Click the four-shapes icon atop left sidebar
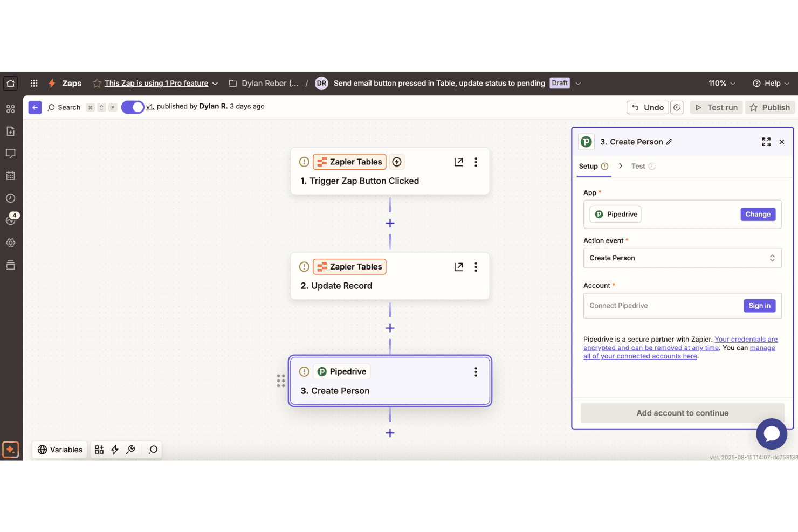The height and width of the screenshot is (532, 798). click(10, 109)
